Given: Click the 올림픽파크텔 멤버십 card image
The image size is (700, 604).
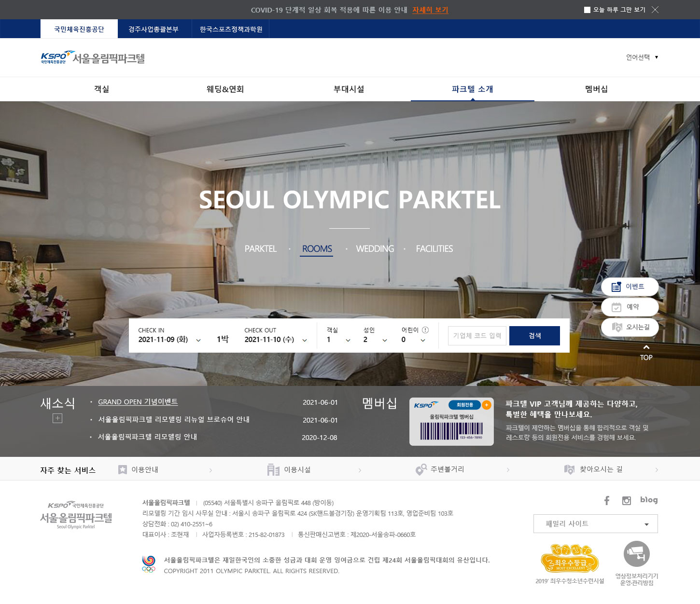Looking at the screenshot, I should pyautogui.click(x=451, y=422).
